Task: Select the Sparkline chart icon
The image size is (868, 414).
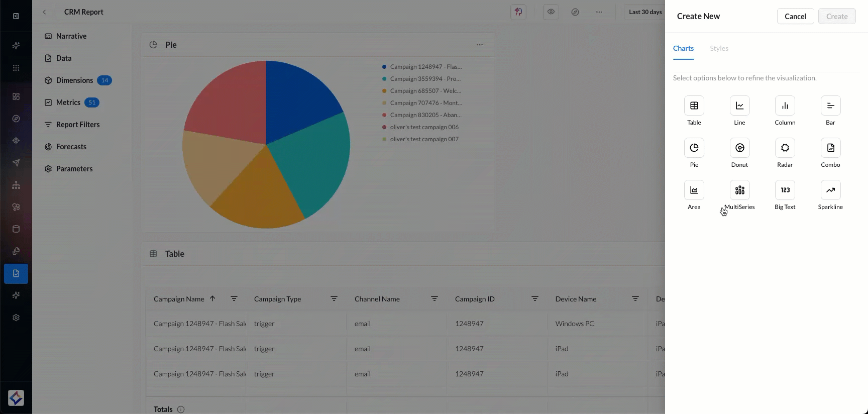Action: tap(830, 190)
